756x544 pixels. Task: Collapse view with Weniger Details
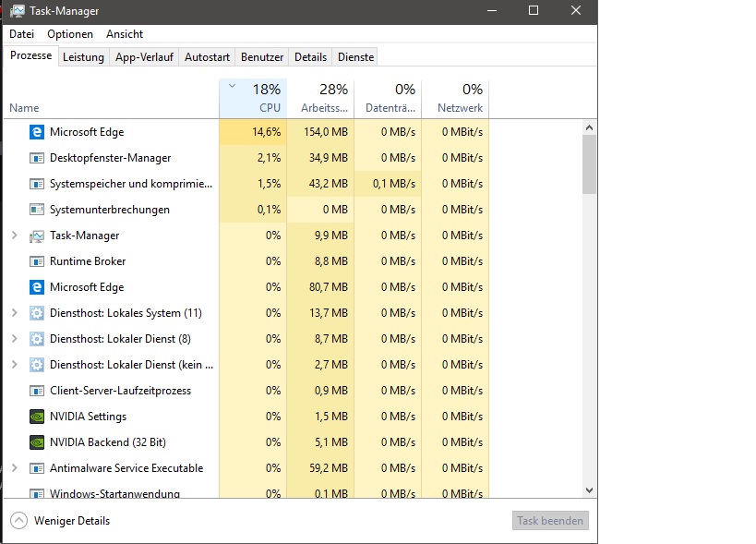point(61,521)
